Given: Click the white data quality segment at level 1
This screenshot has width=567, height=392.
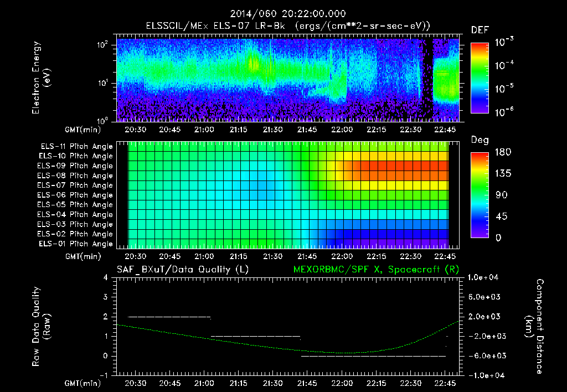Looking at the screenshot, I should pos(255,336).
